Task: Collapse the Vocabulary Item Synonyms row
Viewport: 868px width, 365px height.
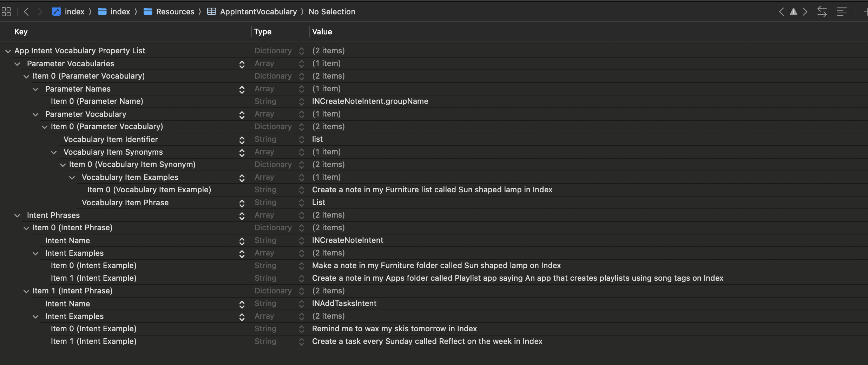Action: point(54,152)
